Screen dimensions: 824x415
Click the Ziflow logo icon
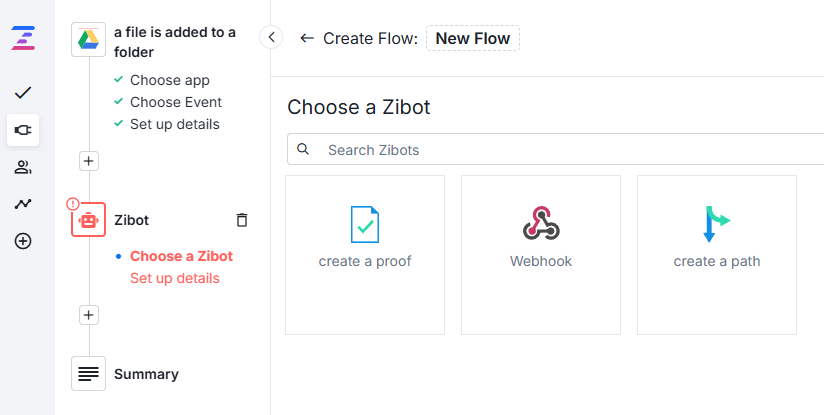[22, 40]
